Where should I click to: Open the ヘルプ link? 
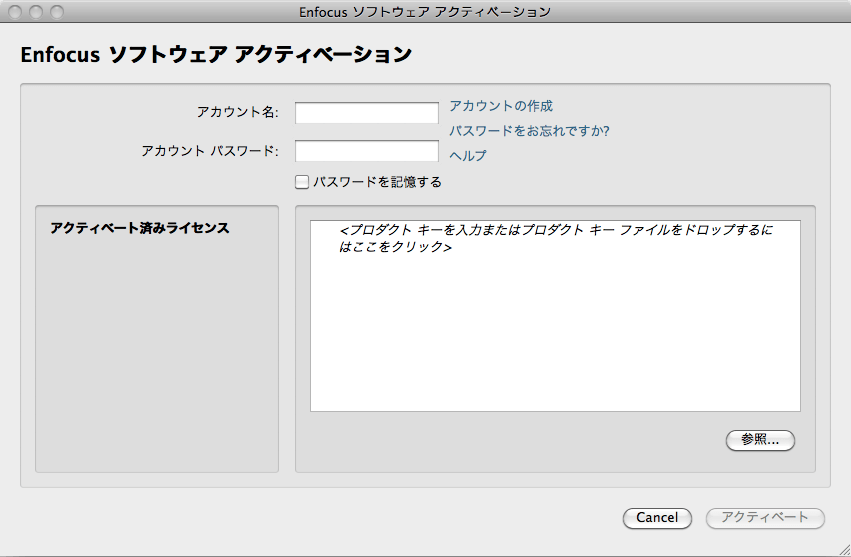coord(468,156)
